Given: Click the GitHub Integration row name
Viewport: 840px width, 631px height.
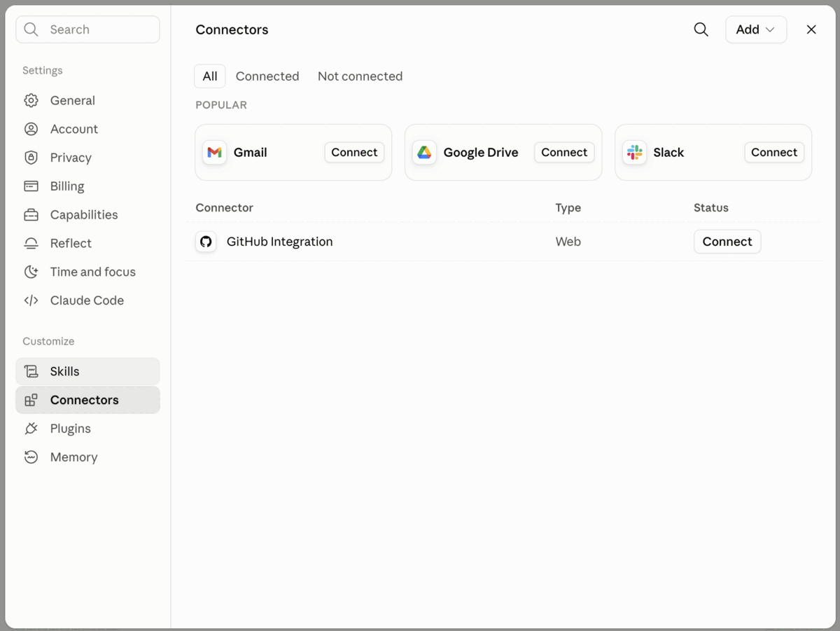Looking at the screenshot, I should [279, 242].
